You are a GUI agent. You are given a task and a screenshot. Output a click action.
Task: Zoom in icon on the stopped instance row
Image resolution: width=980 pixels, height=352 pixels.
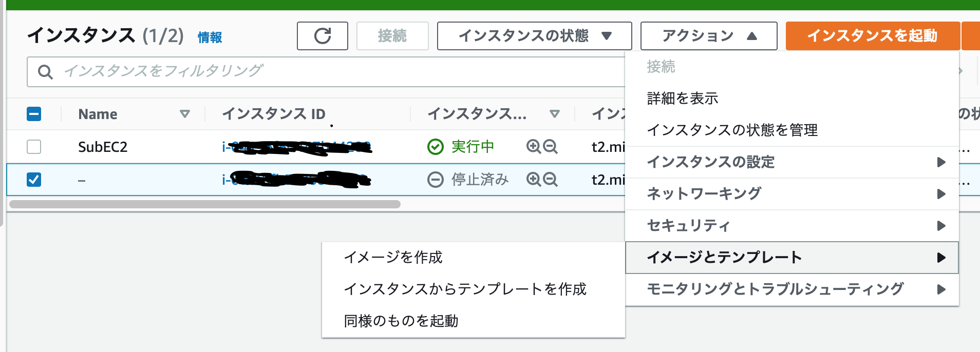[534, 180]
